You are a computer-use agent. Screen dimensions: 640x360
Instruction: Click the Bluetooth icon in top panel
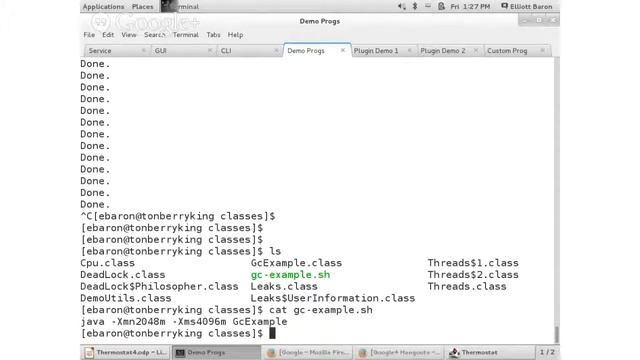(415, 7)
